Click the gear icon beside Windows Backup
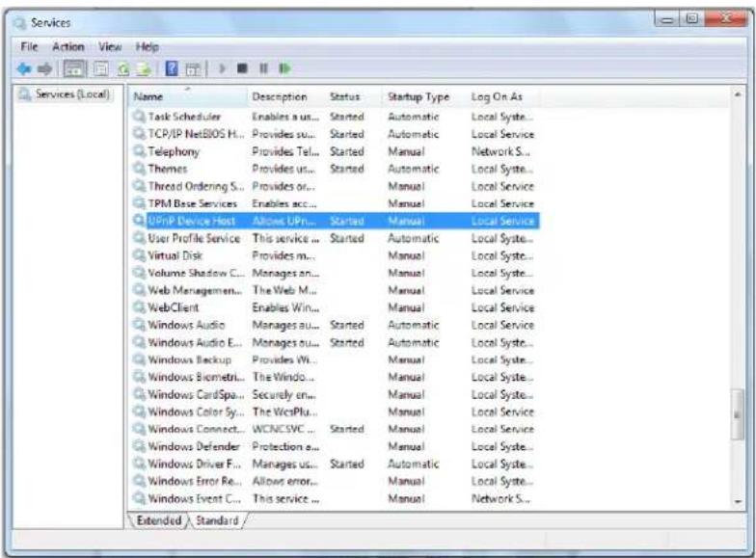 (x=139, y=359)
